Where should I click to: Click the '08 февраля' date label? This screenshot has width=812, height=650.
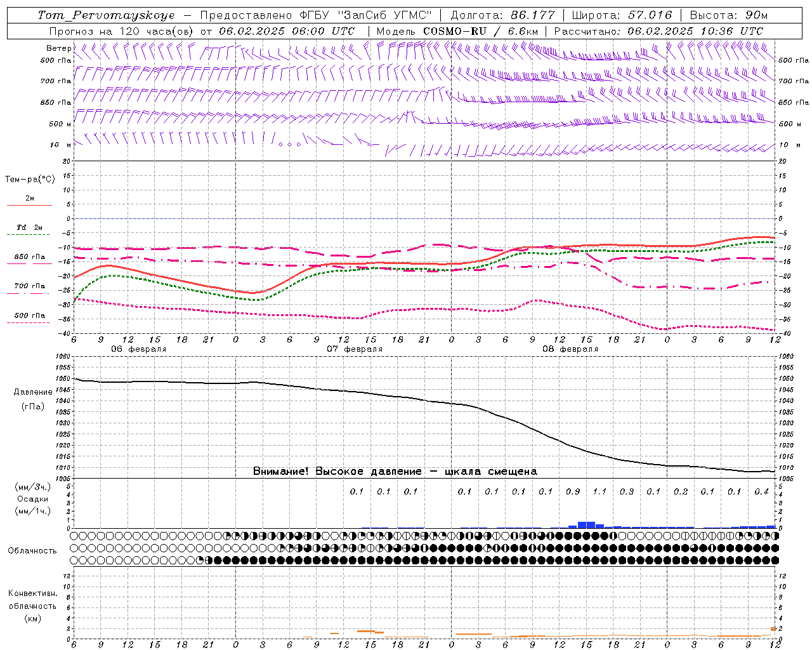click(570, 349)
